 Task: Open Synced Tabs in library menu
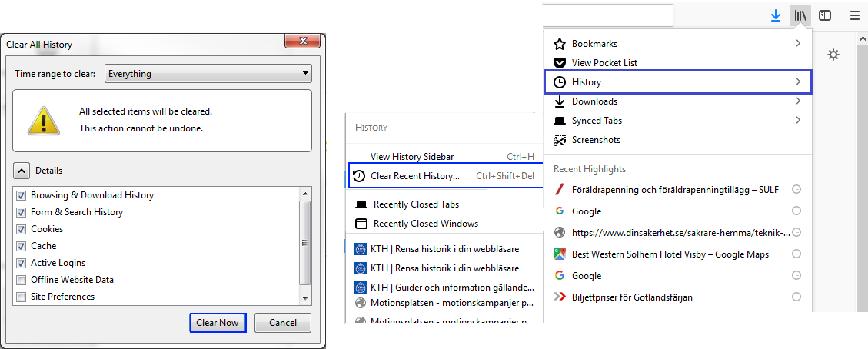pos(597,121)
